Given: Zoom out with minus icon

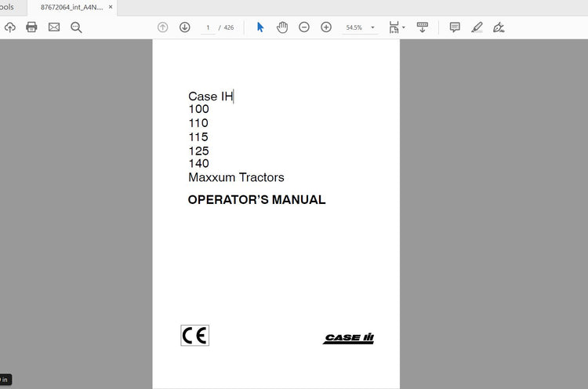Looking at the screenshot, I should [x=304, y=27].
